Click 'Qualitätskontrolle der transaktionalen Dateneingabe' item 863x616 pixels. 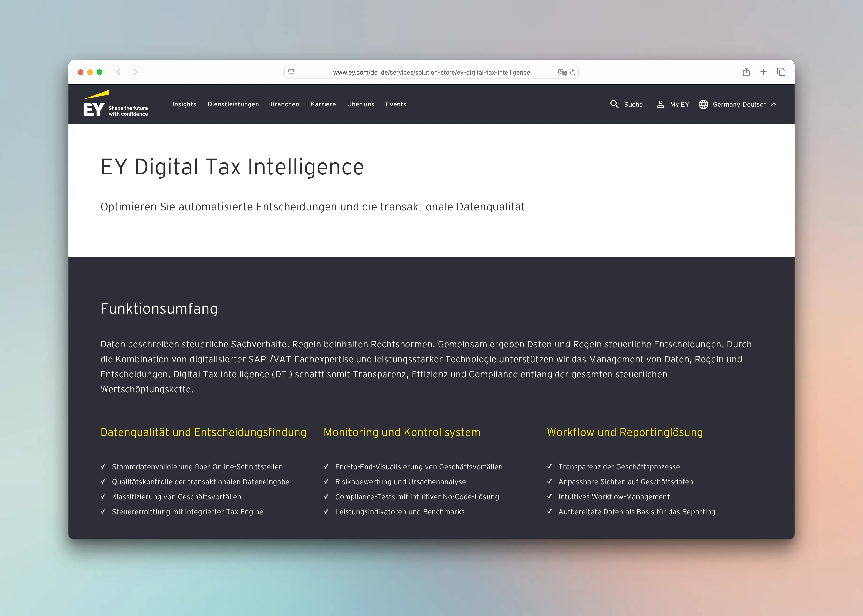click(x=200, y=482)
